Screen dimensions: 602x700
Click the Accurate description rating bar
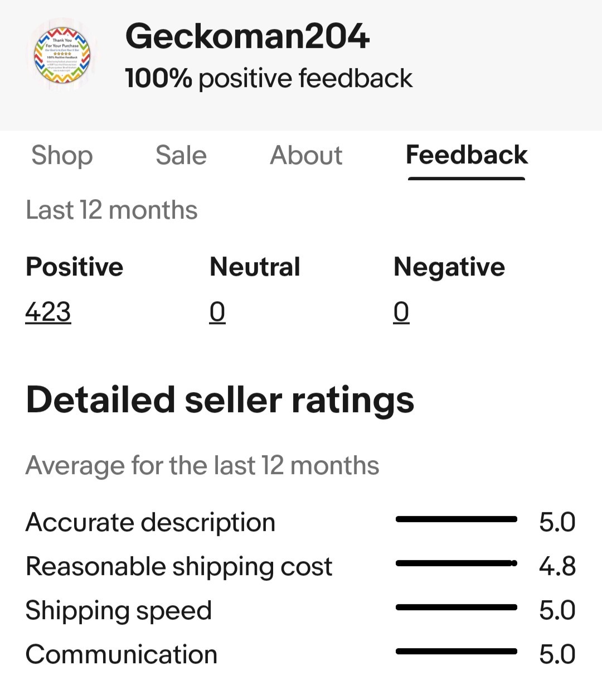457,519
